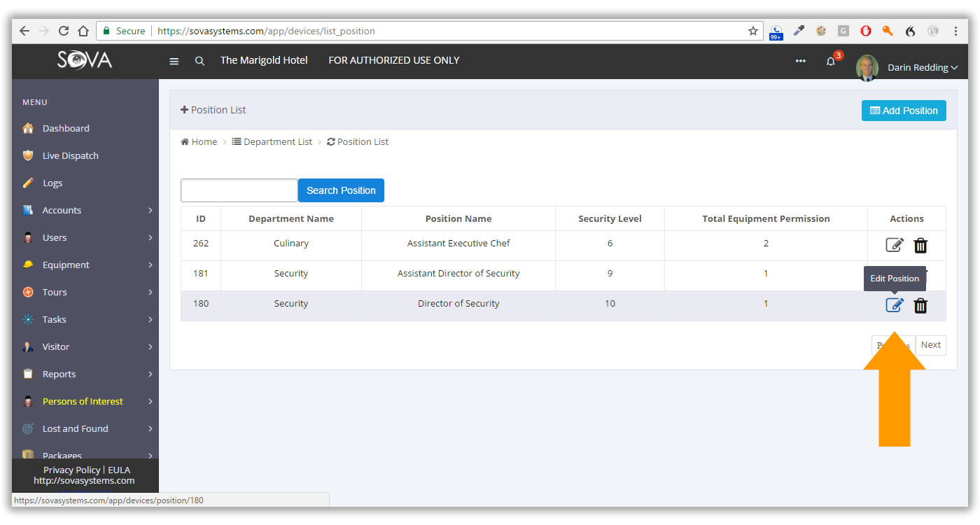Image resolution: width=980 pixels, height=525 pixels.
Task: Open the Privacy Policy link
Action: coord(72,470)
